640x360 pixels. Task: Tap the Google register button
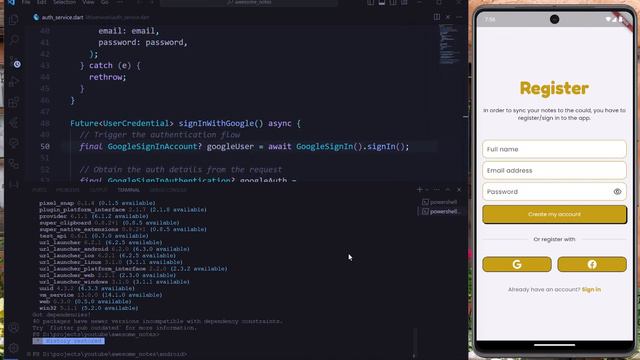[517, 264]
